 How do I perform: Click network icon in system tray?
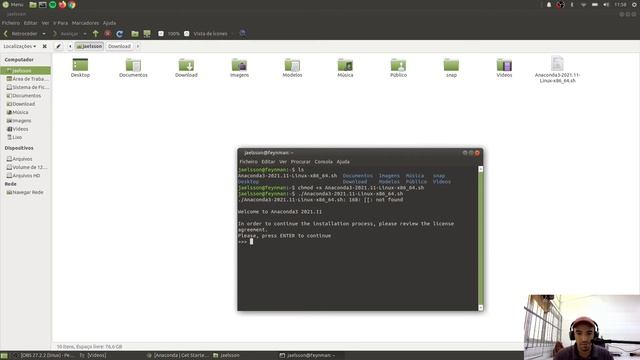pos(583,5)
